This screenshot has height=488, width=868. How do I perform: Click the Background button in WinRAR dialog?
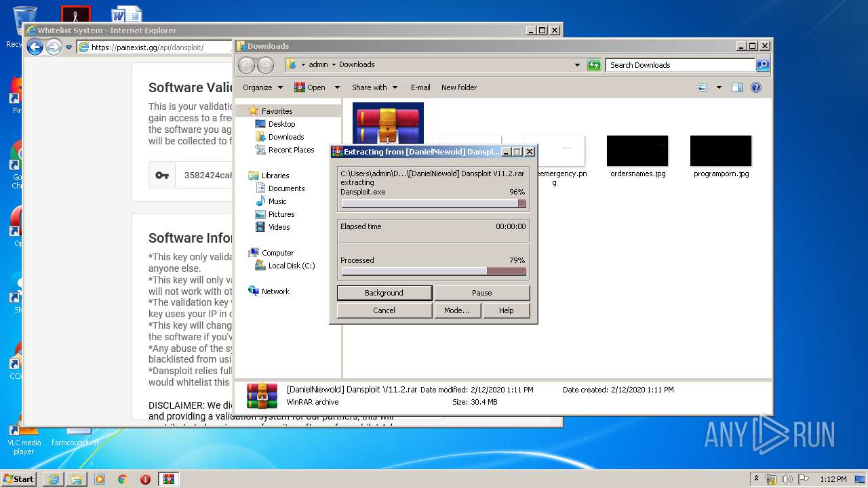384,293
